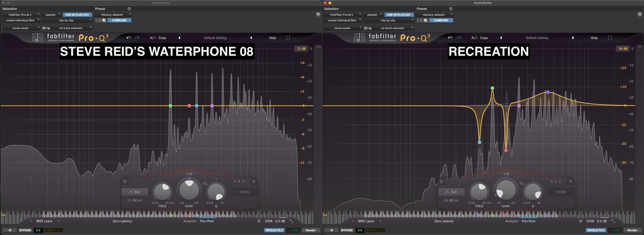Screen dimensions: 644x235
Task: Click Copy button in Recreation window
Action: coord(484,38)
